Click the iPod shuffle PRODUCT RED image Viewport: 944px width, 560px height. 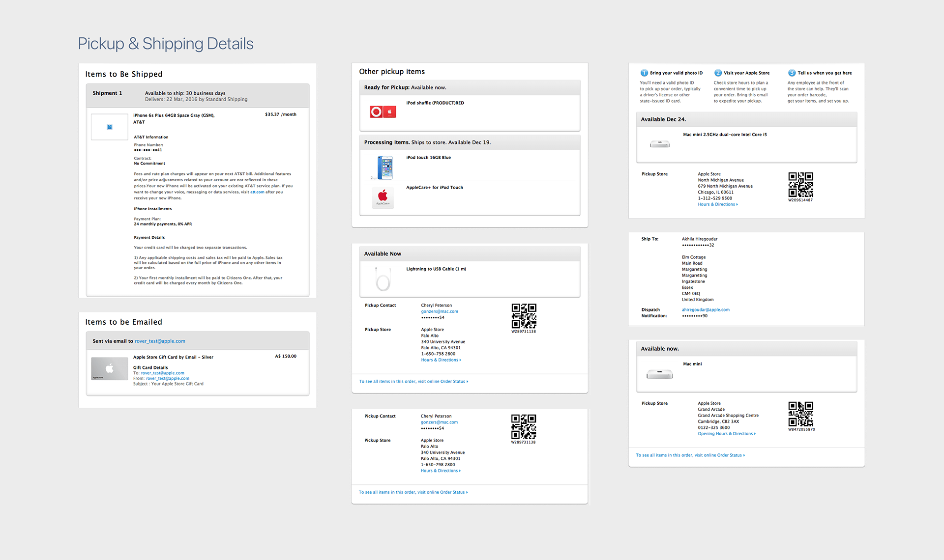[x=383, y=112]
